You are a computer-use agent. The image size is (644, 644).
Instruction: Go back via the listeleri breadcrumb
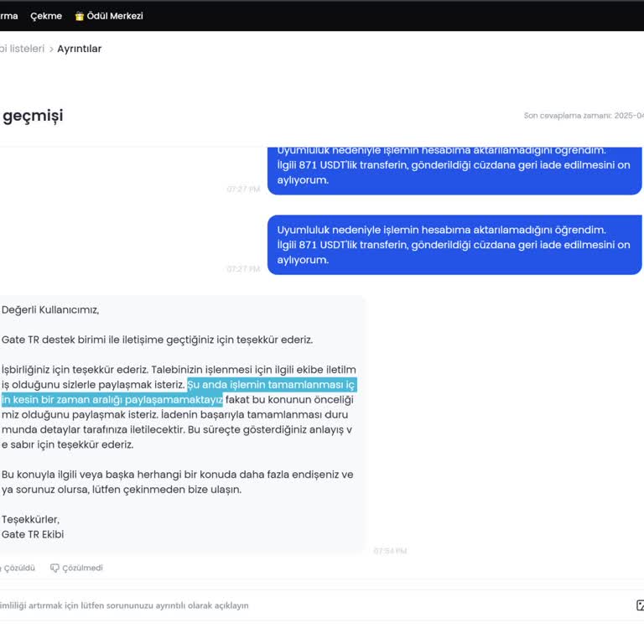pyautogui.click(x=22, y=49)
